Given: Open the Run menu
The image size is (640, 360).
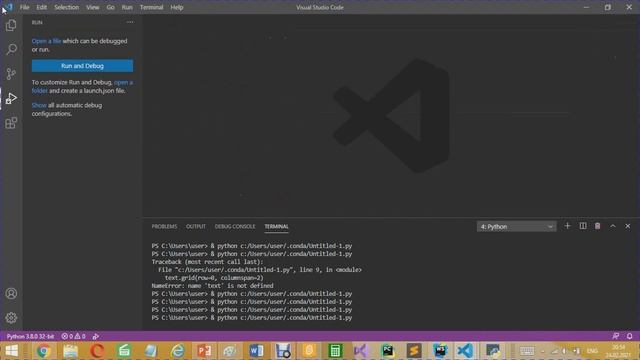Looking at the screenshot, I should pyautogui.click(x=127, y=7).
